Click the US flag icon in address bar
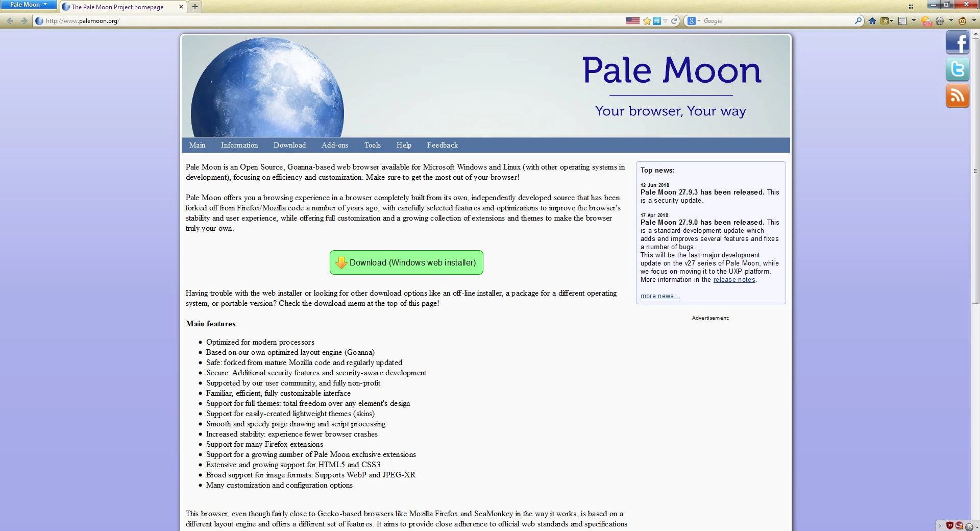Viewport: 980px width, 531px height. click(633, 21)
